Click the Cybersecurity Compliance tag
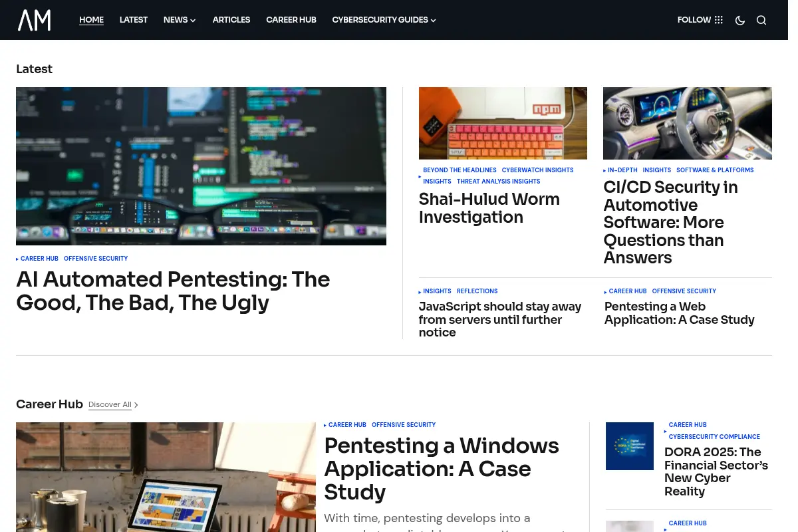Screen dimensions: 798x532 point(714,437)
